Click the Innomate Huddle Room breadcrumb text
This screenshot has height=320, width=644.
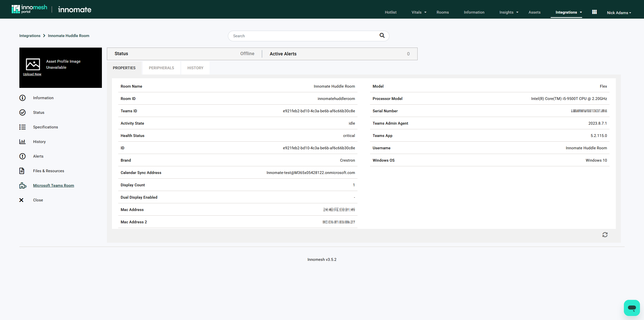pos(69,36)
